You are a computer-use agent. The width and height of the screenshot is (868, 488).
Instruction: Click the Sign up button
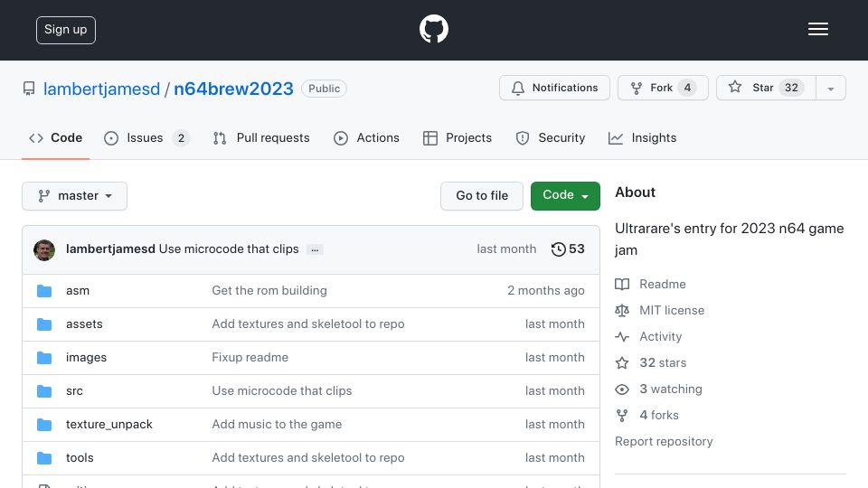(x=66, y=30)
